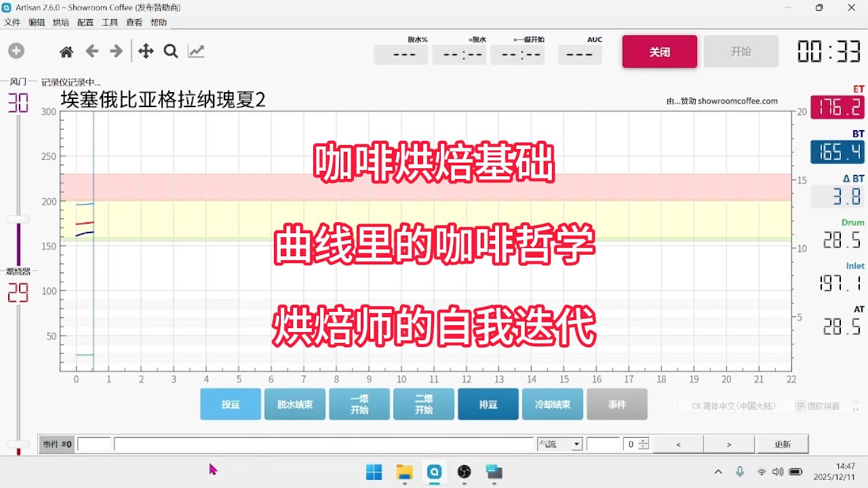
Task: Click the microphone icon in system tray
Action: click(x=741, y=472)
